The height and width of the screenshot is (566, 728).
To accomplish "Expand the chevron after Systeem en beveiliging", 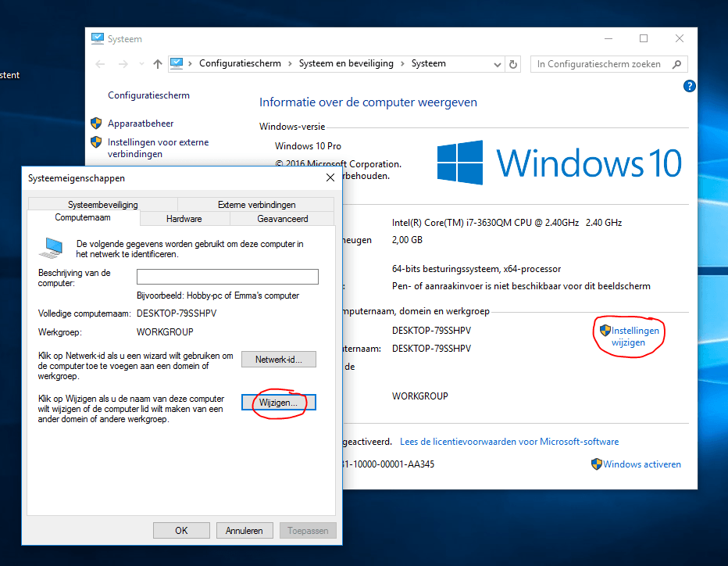I will point(402,63).
